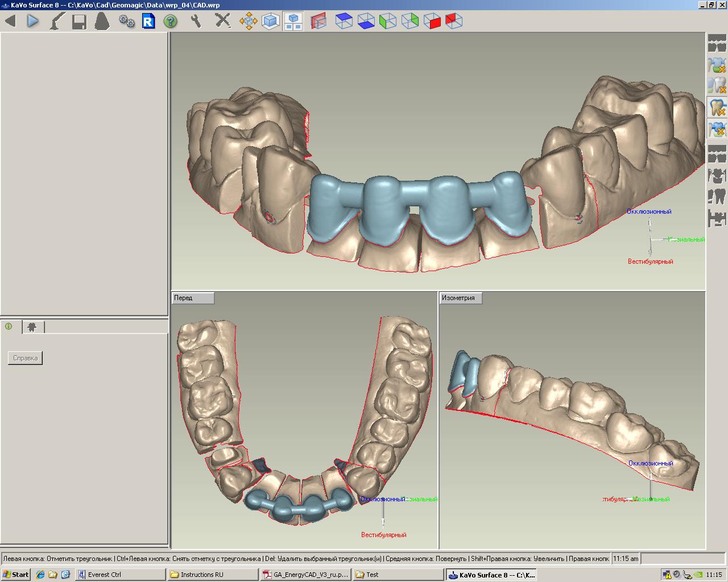Open the Изометрия viewport label dropdown
This screenshot has width=728, height=582.
point(461,298)
